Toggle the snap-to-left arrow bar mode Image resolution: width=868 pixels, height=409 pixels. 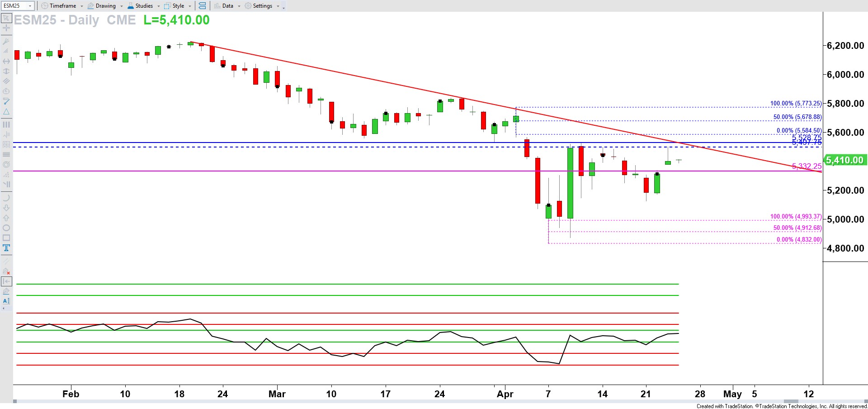(6, 281)
